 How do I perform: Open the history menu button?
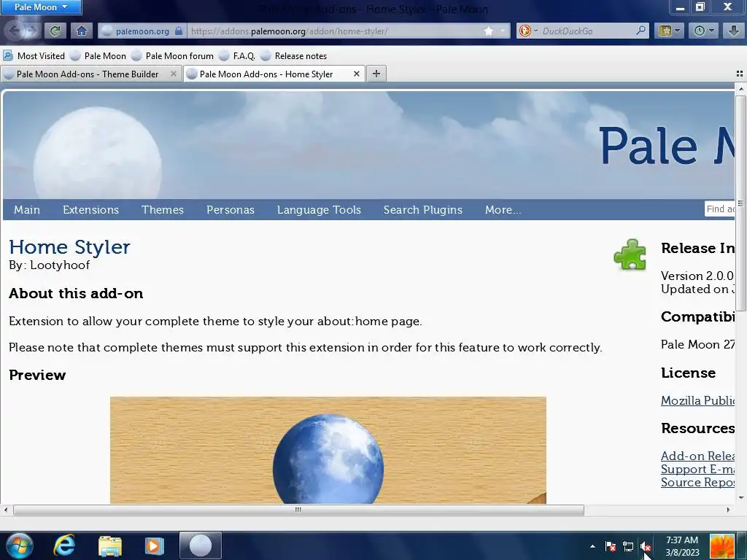tap(703, 31)
